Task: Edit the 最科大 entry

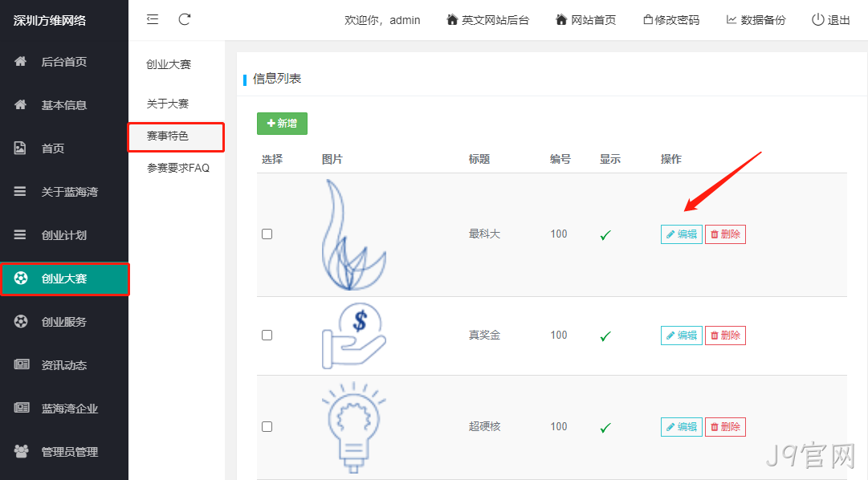Action: [x=682, y=234]
